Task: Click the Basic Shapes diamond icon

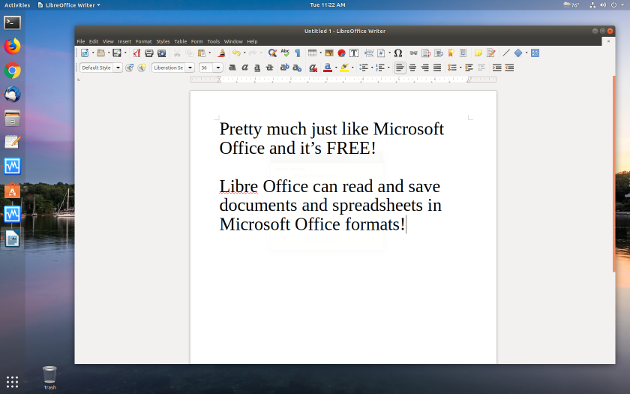Action: (518, 53)
